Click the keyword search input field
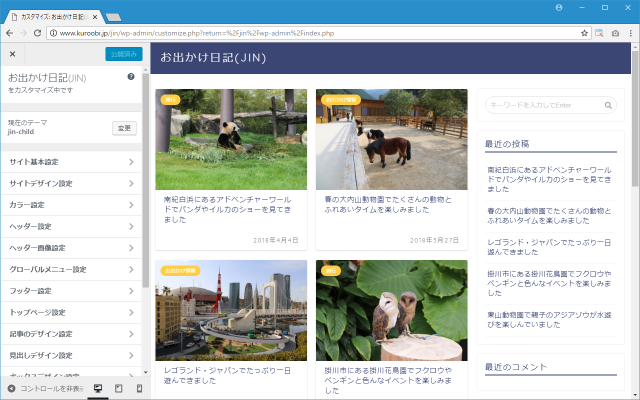Viewport: 640px width, 400px height. tap(542, 105)
